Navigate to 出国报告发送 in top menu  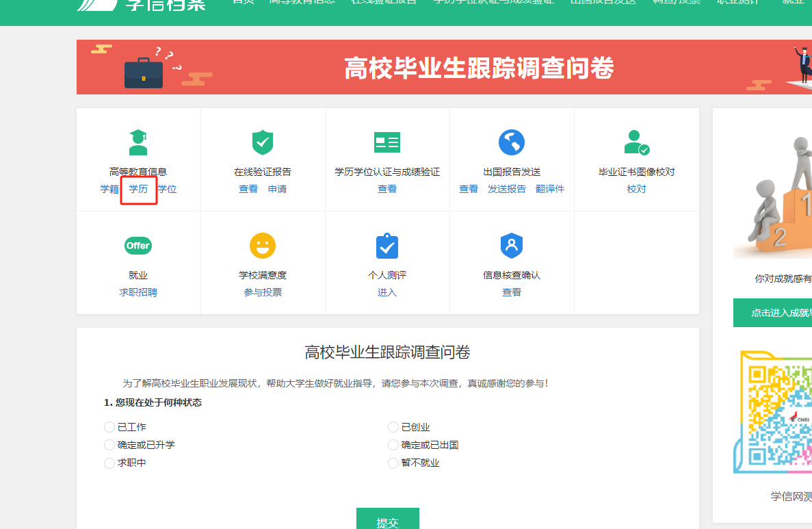[x=603, y=2]
